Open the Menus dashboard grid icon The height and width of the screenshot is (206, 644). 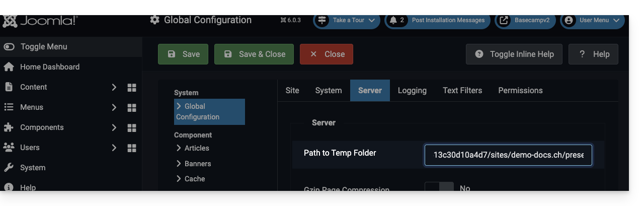coord(132,107)
